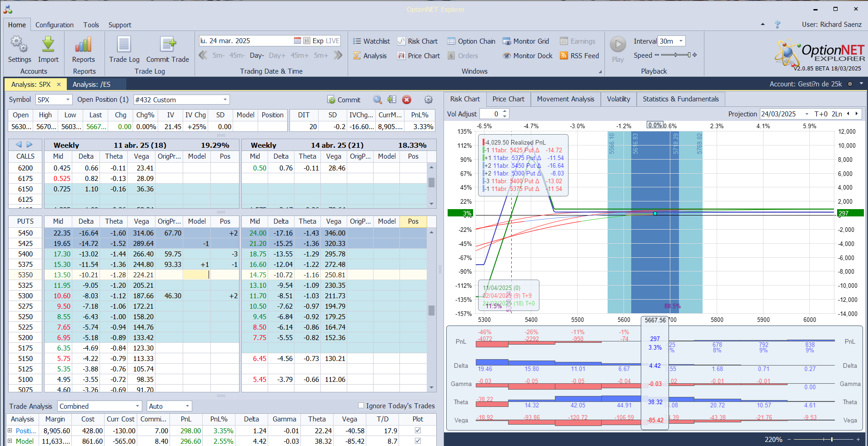This screenshot has width=868, height=446.
Task: Open the #432 Custom position dropdown
Action: pos(225,100)
